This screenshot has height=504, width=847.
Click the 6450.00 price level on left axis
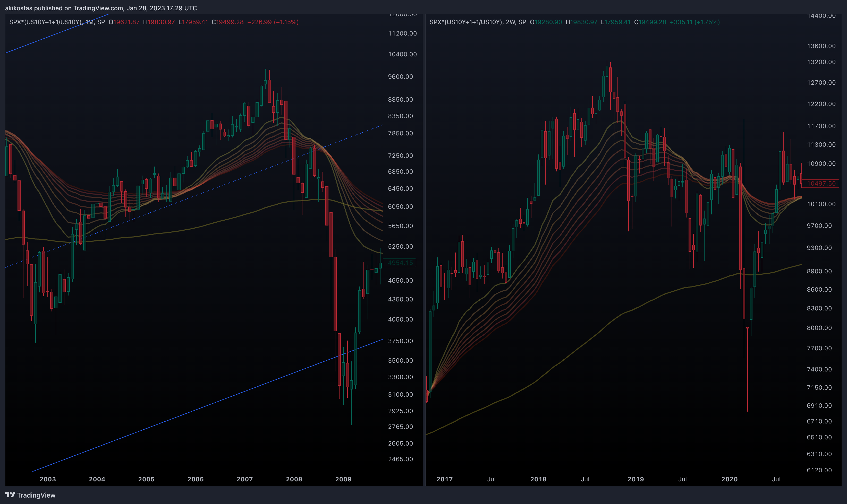(x=400, y=188)
